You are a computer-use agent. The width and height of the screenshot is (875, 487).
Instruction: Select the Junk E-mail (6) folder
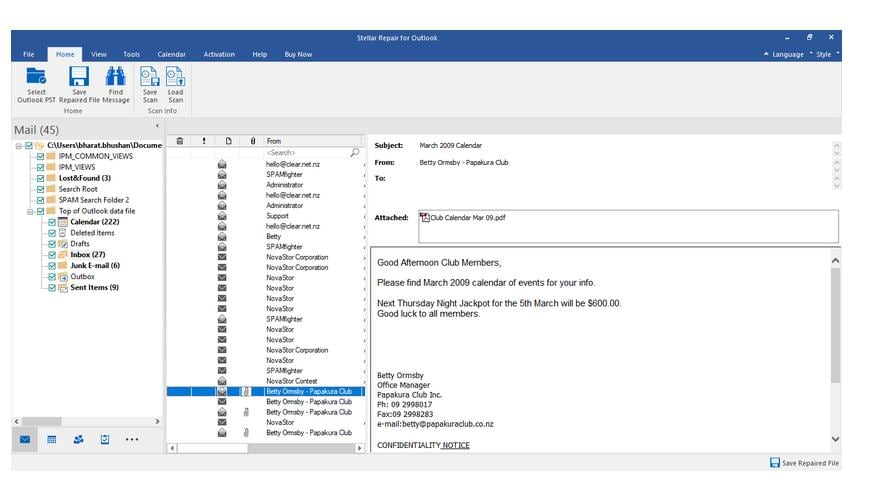click(95, 266)
